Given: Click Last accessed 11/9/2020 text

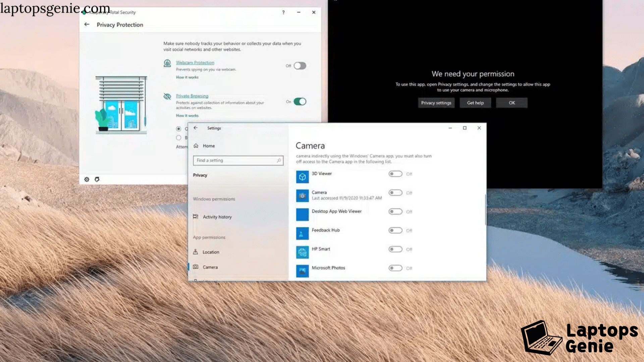Looking at the screenshot, I should (x=346, y=198).
